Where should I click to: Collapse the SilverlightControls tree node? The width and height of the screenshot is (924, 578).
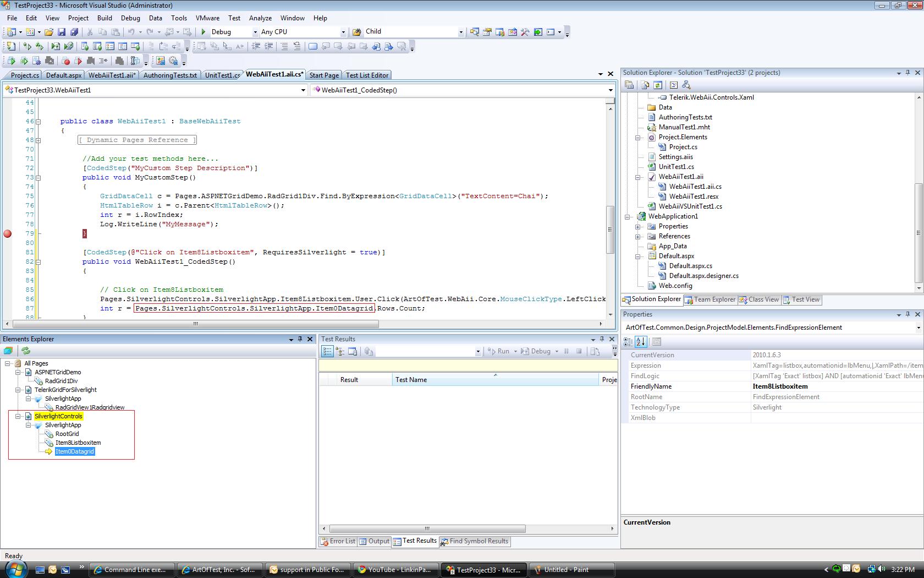point(18,416)
